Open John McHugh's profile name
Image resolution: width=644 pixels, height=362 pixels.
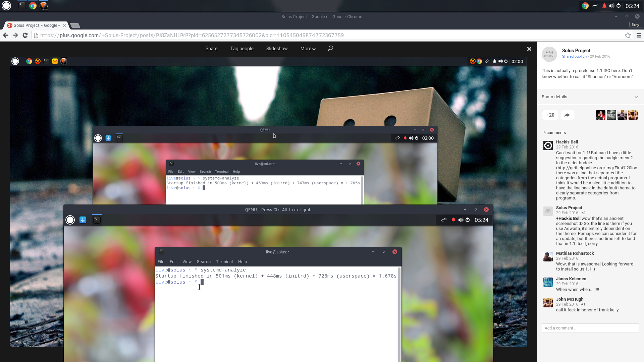coord(570,299)
